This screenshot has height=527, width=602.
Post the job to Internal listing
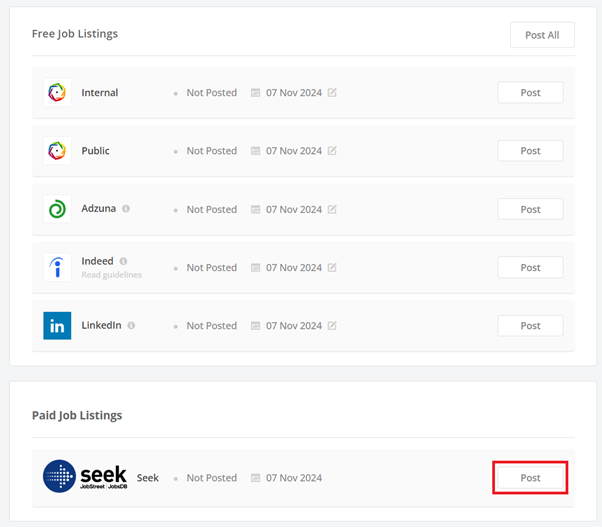(530, 93)
